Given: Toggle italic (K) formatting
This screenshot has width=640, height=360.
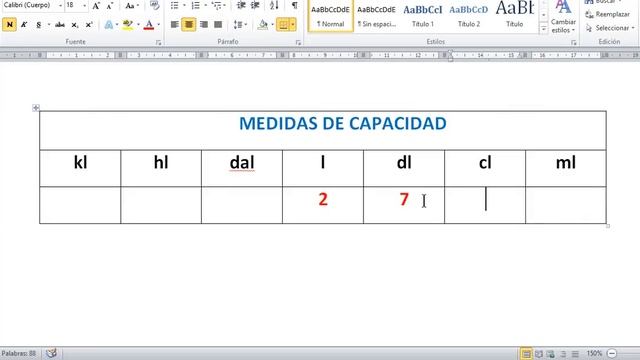Looking at the screenshot, I should pos(24,25).
